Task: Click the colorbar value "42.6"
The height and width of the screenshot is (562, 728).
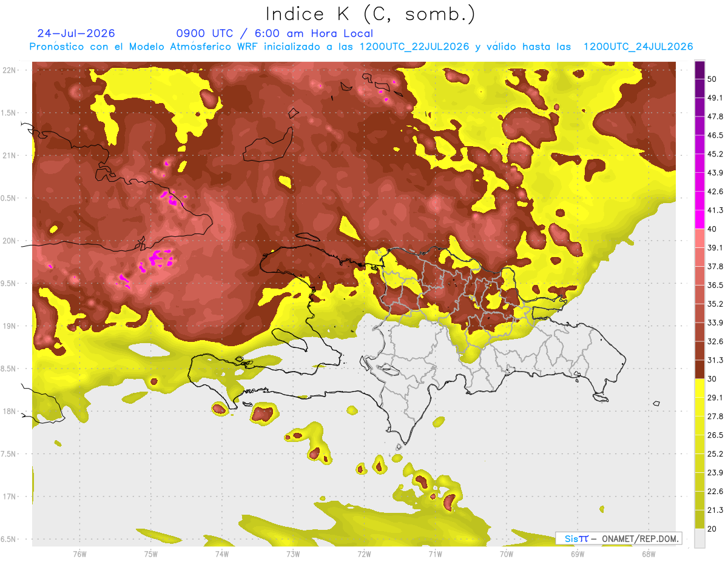Action: (715, 192)
